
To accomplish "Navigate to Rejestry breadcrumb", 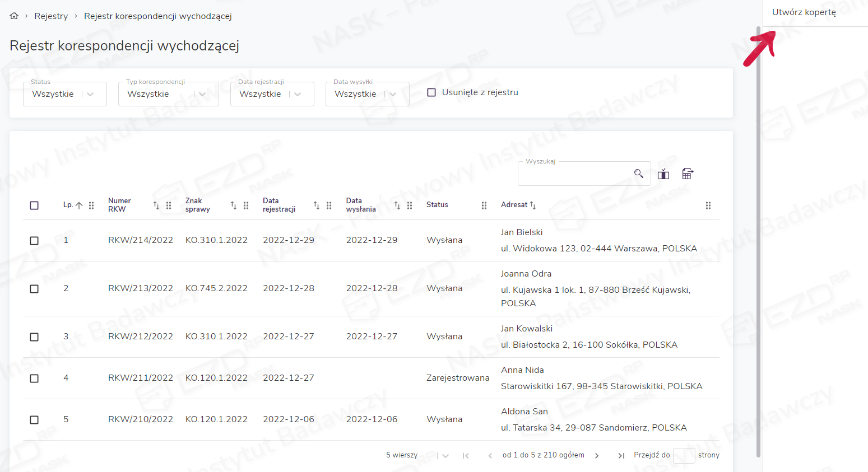I will [x=51, y=16].
